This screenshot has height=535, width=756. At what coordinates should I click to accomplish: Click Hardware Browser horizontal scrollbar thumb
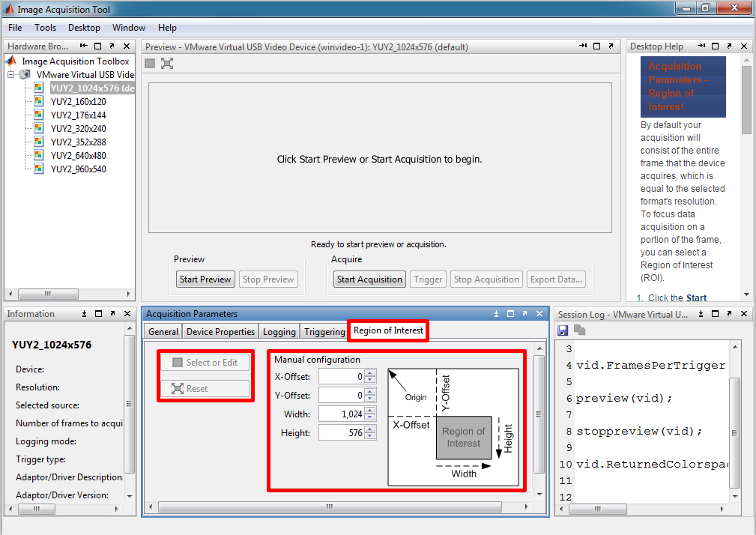48,294
